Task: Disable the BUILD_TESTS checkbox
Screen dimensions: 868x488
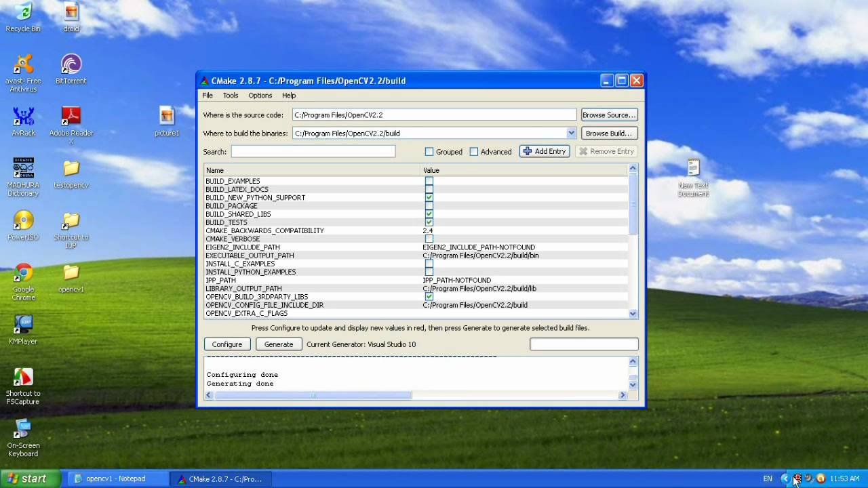Action: coord(429,222)
